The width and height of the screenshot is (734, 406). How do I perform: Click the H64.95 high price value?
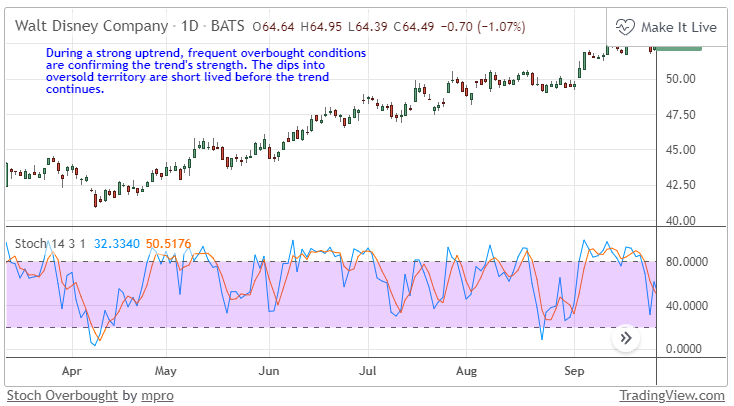[x=321, y=27]
